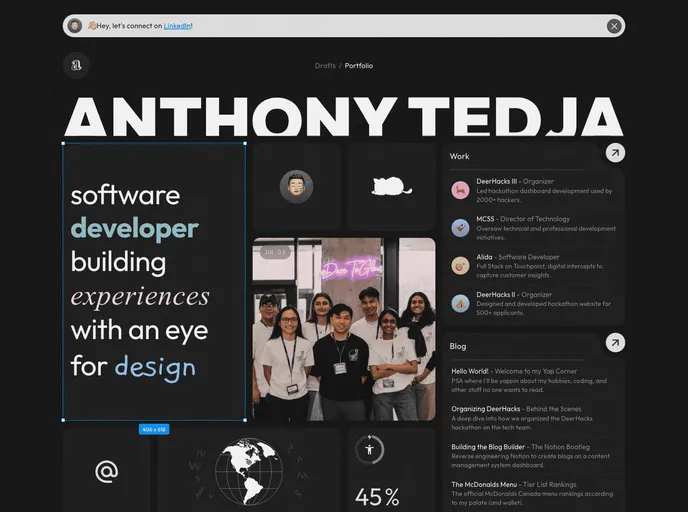This screenshot has width=688, height=512.
Task: Dismiss the LinkedIn banner with the X button
Action: (614, 26)
